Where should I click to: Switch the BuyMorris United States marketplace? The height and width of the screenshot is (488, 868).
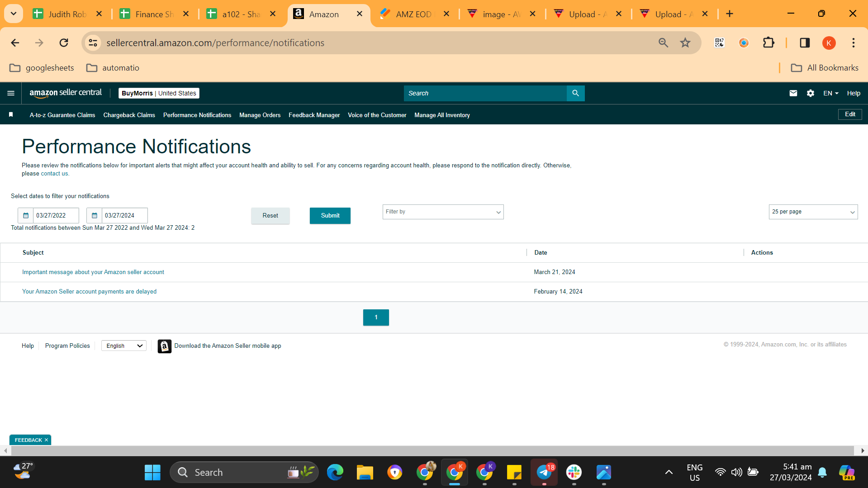(x=159, y=93)
